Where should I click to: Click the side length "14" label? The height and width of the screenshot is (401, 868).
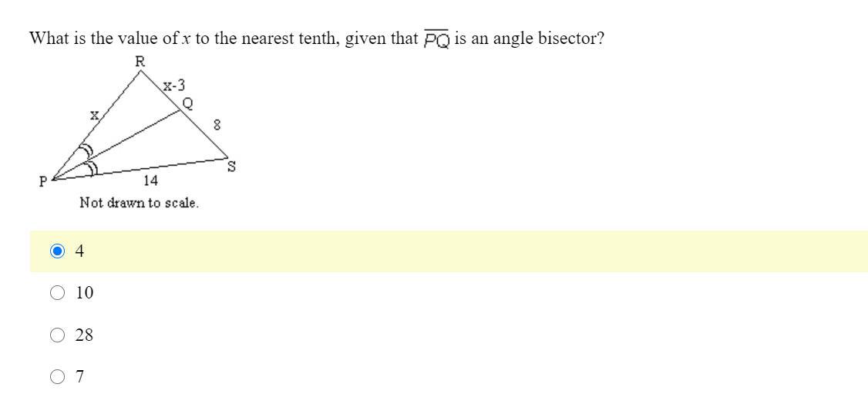pos(150,180)
